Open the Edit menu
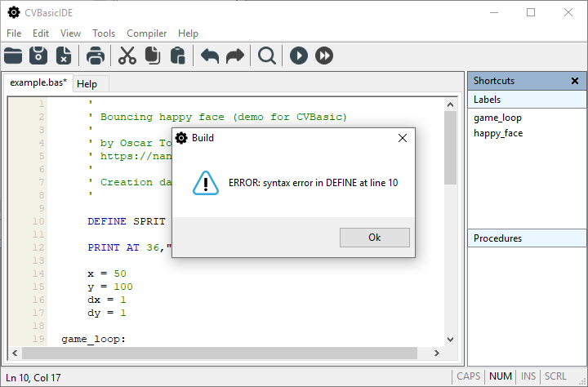588x387 pixels. tap(41, 33)
